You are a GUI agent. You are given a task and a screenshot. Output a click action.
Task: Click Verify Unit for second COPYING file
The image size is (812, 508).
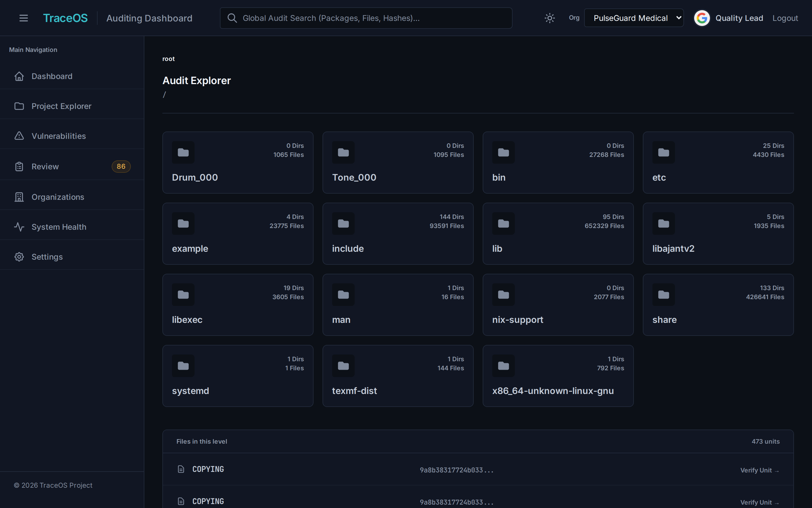760,503
